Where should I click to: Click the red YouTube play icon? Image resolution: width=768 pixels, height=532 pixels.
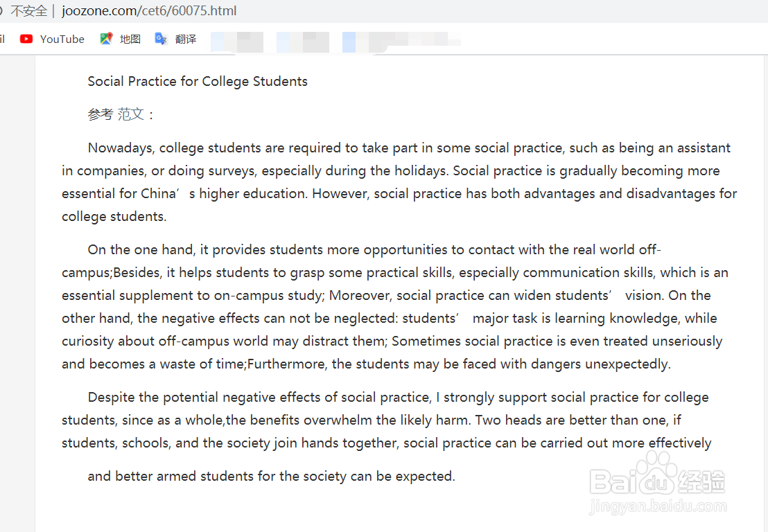26,39
